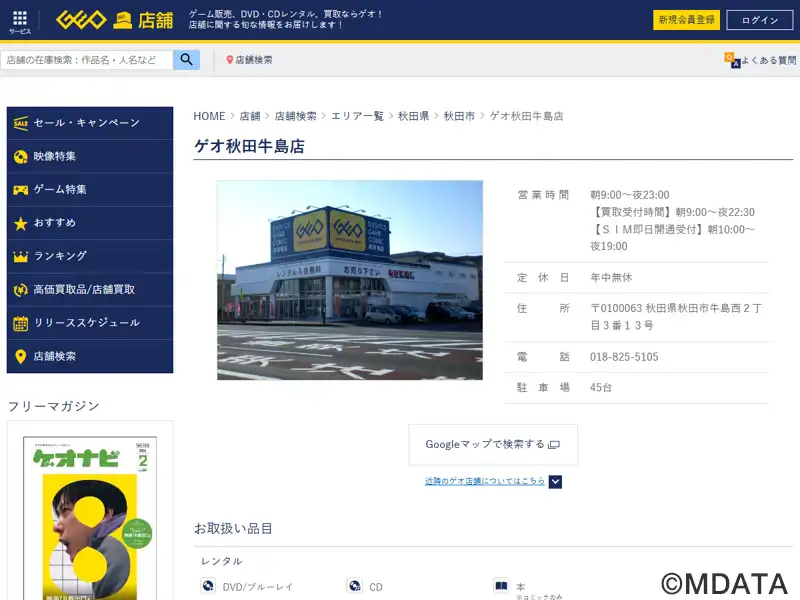Select ゲーム特集 in the sidebar menu

click(90, 190)
